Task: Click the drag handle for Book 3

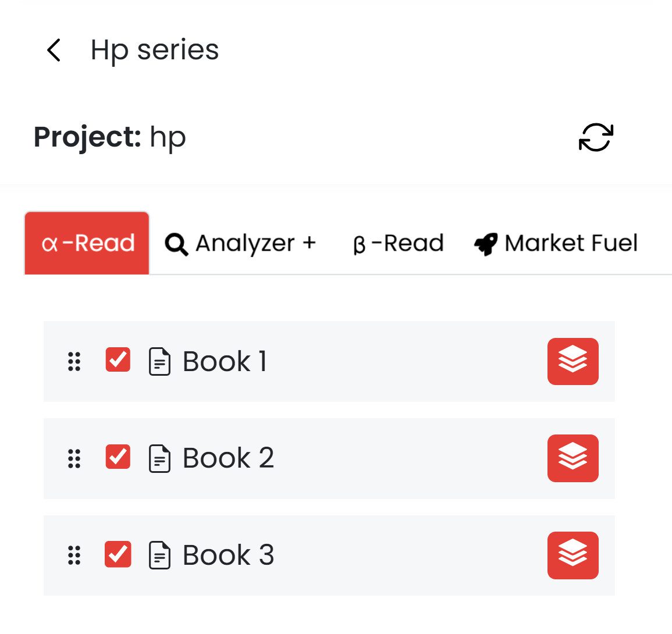Action: pos(74,555)
